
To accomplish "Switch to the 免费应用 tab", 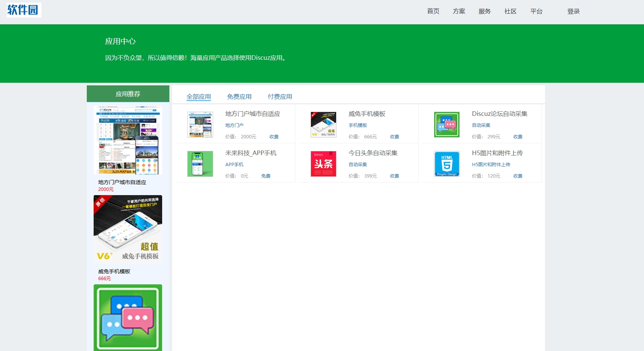I will click(x=239, y=97).
